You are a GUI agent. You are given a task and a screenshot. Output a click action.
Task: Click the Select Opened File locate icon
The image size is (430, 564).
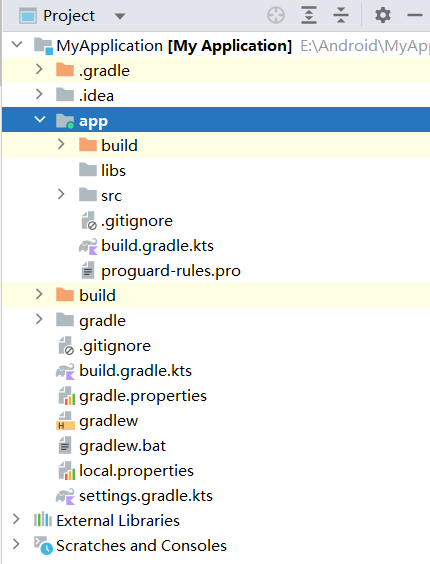(x=276, y=15)
